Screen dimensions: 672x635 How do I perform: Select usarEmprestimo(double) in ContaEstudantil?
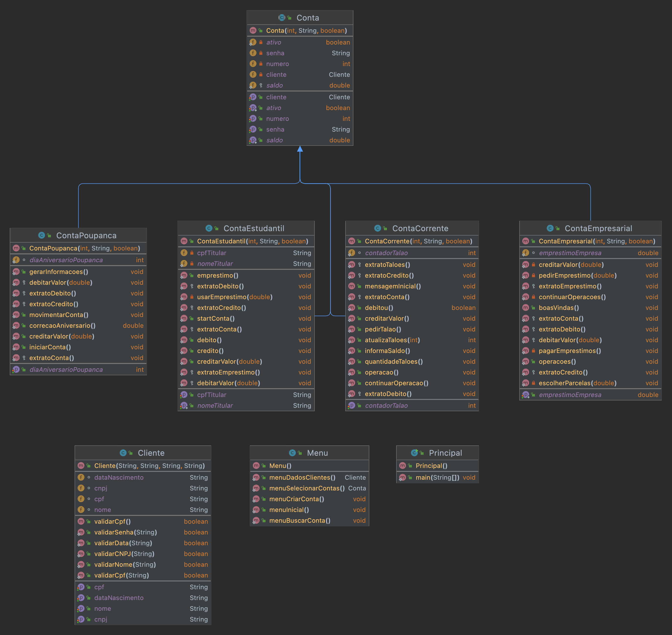coord(234,297)
